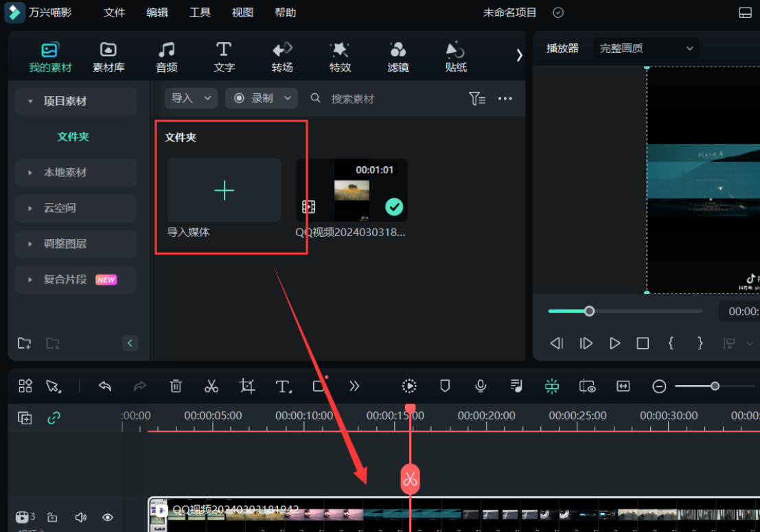
Task: Stop the preview playback
Action: point(643,343)
